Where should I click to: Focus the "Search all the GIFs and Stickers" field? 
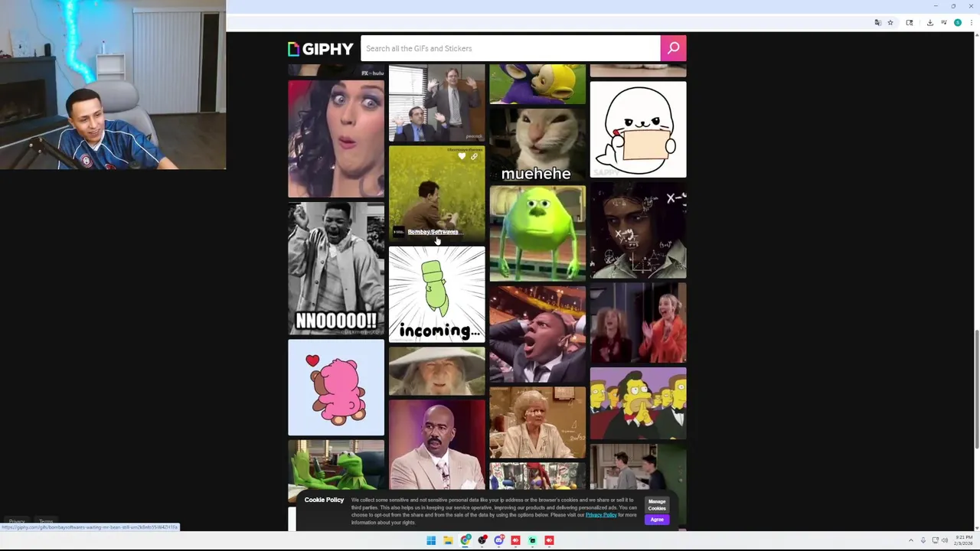pyautogui.click(x=511, y=48)
